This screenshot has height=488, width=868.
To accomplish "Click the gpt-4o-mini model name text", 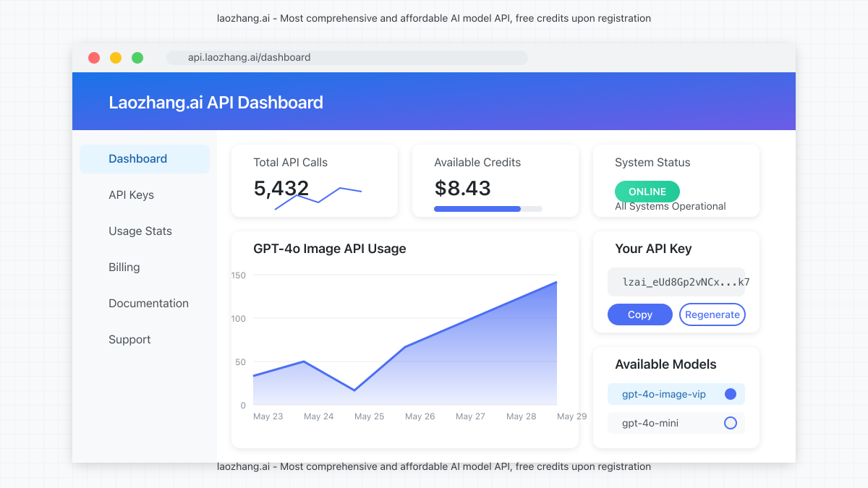I will point(650,424).
